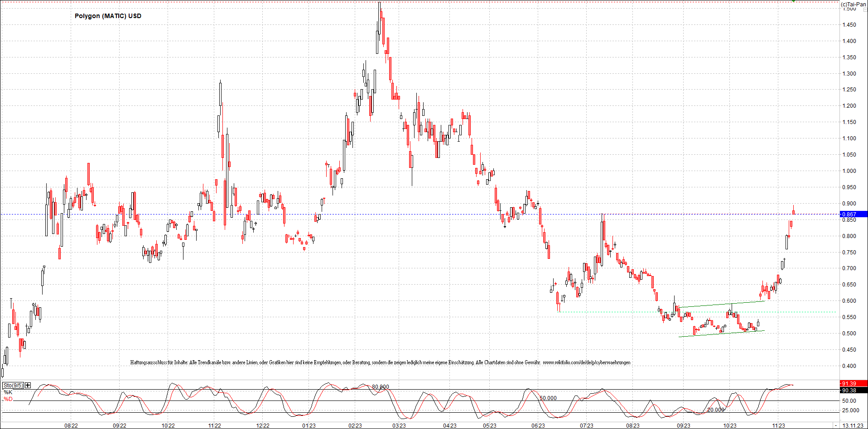Click the 1.400 price axis label
Viewport: 868px width, 429px height.
coord(849,41)
